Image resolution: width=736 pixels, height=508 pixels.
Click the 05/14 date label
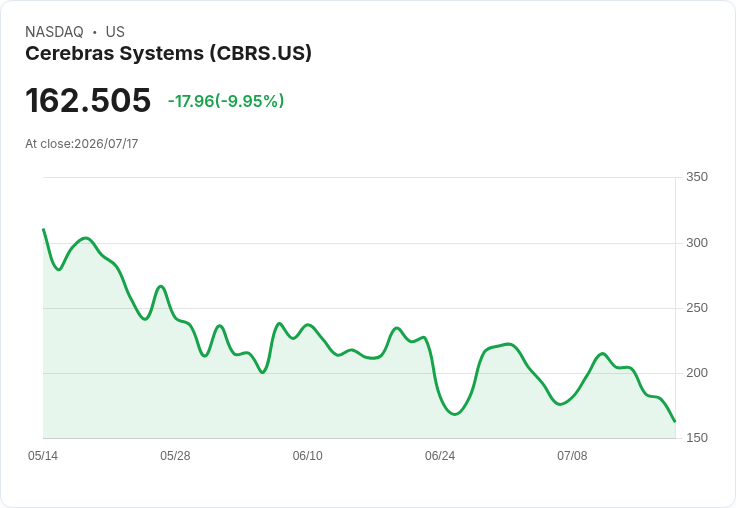click(43, 456)
